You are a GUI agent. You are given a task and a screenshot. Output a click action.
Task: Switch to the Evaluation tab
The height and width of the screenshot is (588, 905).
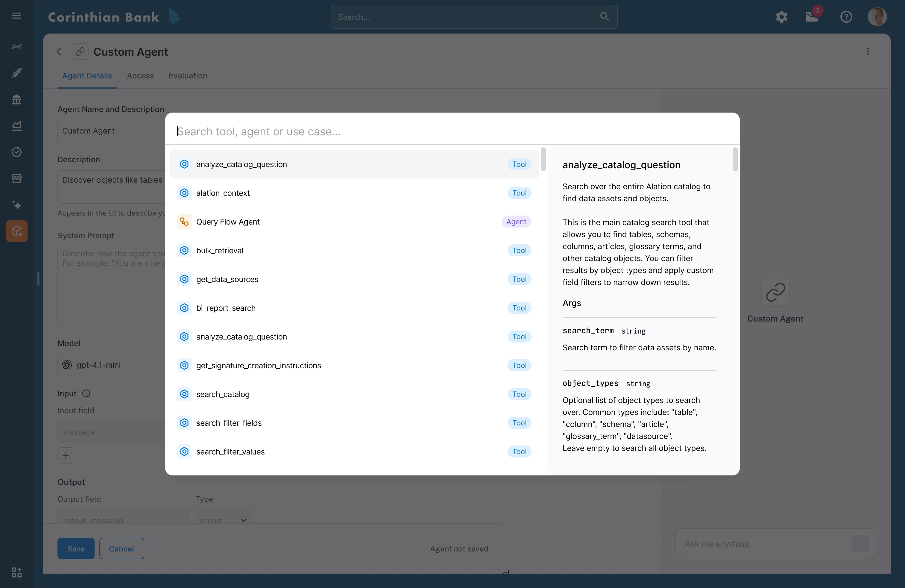click(188, 76)
